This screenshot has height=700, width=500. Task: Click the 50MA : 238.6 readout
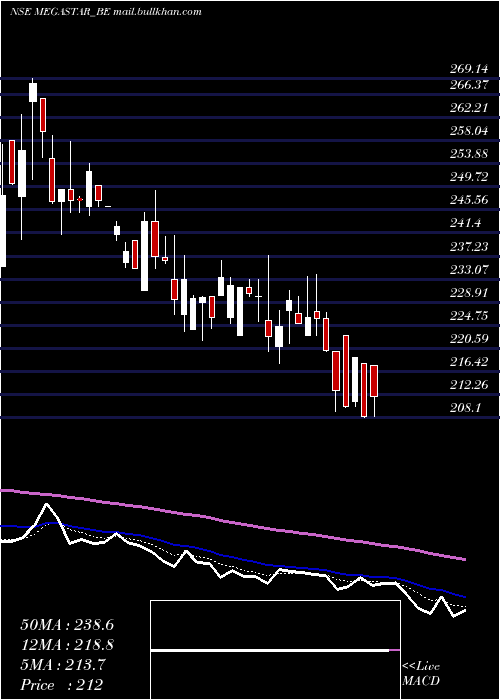pos(67,625)
